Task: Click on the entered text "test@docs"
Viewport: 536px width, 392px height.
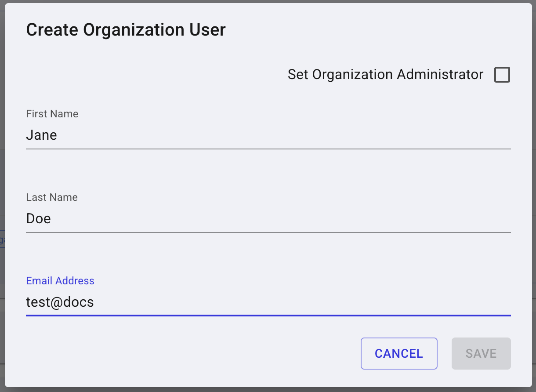Action: pos(60,302)
